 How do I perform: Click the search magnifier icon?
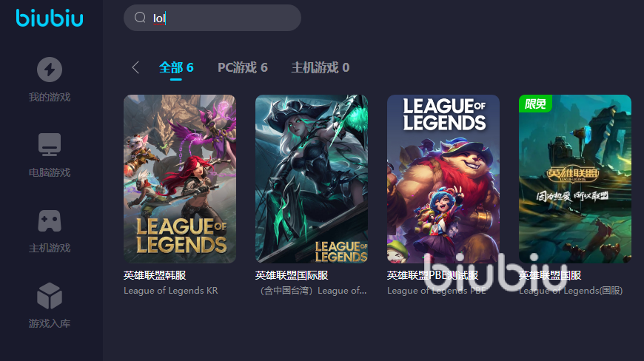140,18
